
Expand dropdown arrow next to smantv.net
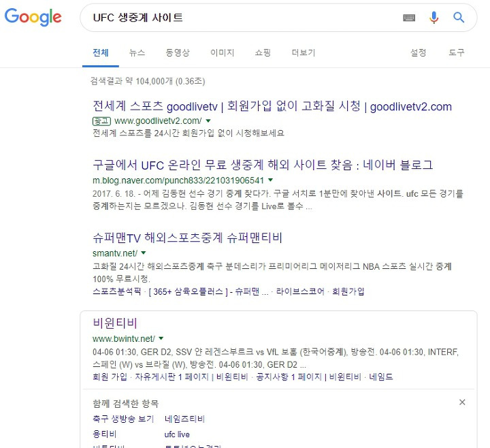144,253
